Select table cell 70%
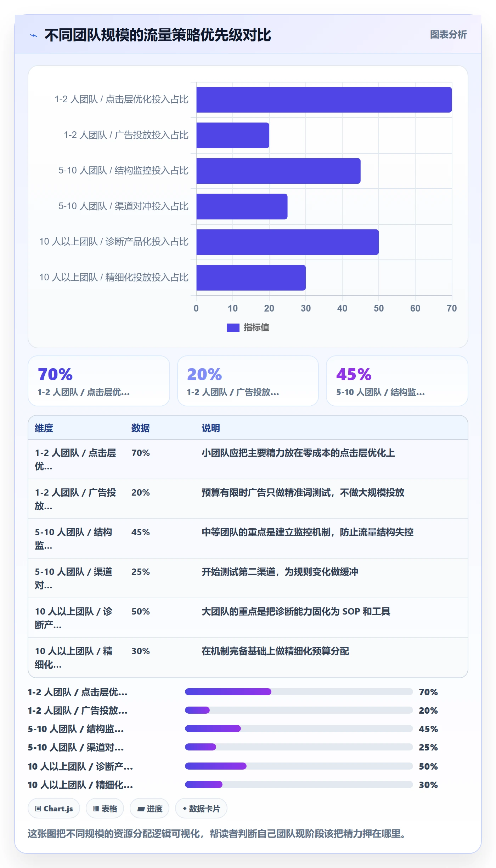 (x=141, y=453)
